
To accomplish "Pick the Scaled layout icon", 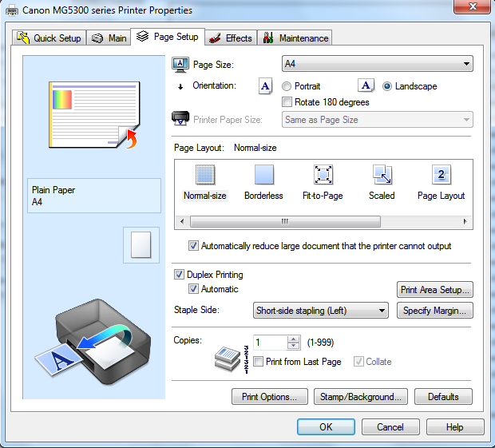I will pos(382,175).
